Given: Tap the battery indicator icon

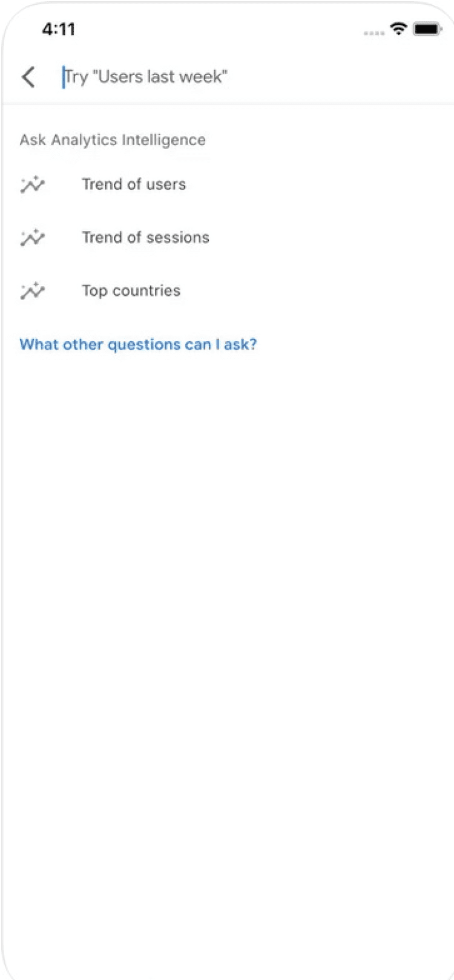Looking at the screenshot, I should pos(427,28).
